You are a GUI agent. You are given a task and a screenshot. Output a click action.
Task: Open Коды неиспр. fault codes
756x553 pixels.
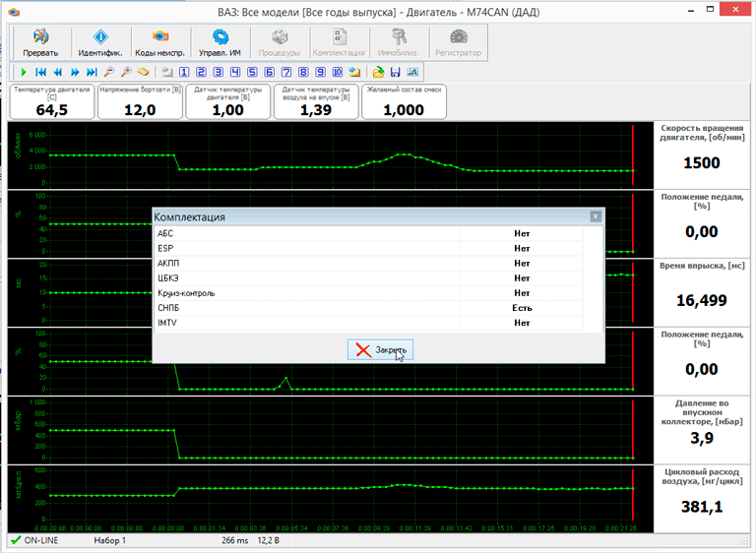(157, 42)
